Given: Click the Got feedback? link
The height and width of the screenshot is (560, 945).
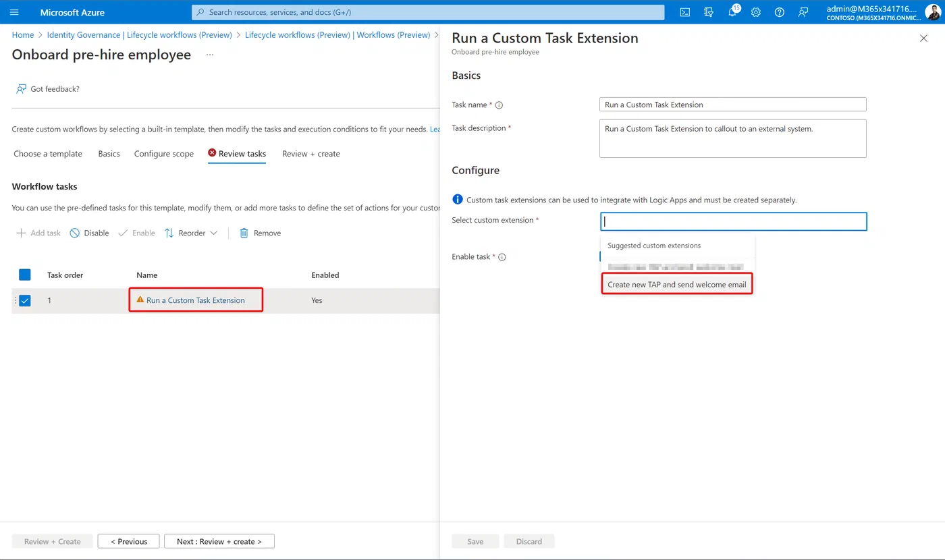Looking at the screenshot, I should 47,89.
